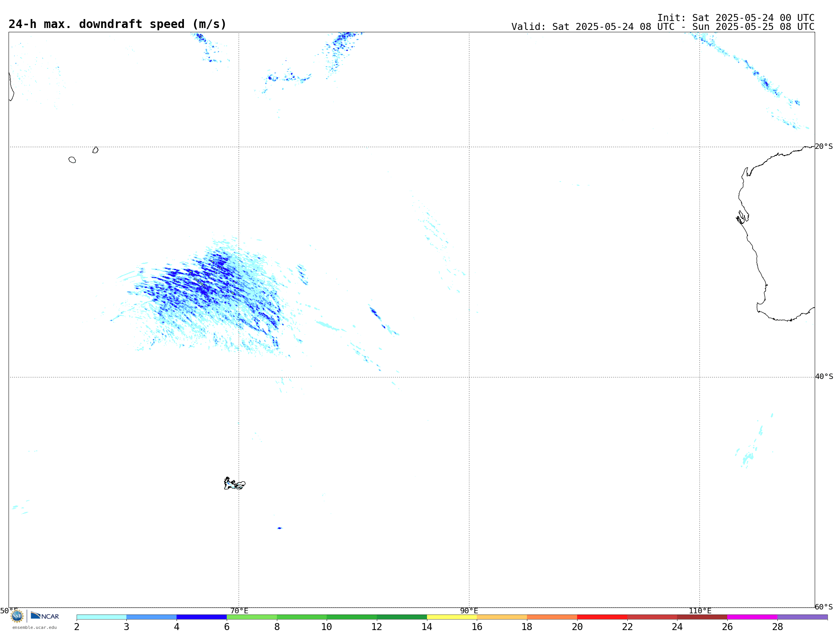Click the 110°E longitude label
The image size is (840, 632).
click(700, 611)
